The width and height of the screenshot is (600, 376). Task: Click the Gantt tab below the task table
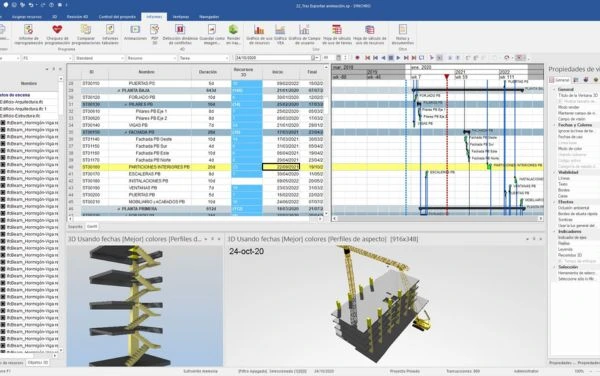tap(92, 227)
